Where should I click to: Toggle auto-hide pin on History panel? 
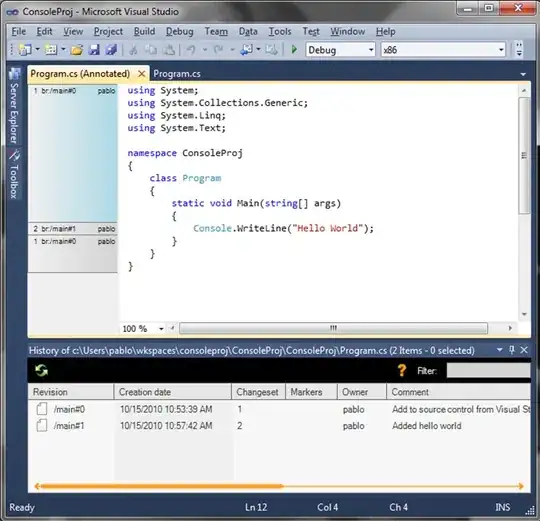[512, 350]
